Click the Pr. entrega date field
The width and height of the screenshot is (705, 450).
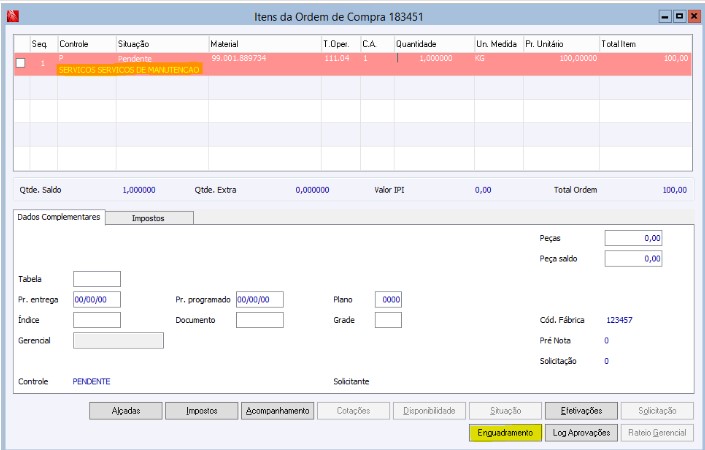tap(97, 299)
